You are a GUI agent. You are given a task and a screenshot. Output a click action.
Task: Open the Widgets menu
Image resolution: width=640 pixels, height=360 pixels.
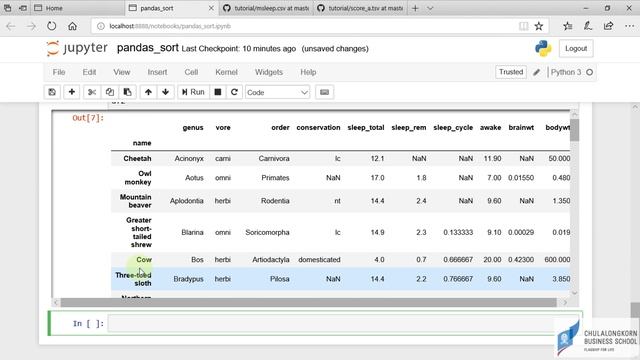coord(269,72)
